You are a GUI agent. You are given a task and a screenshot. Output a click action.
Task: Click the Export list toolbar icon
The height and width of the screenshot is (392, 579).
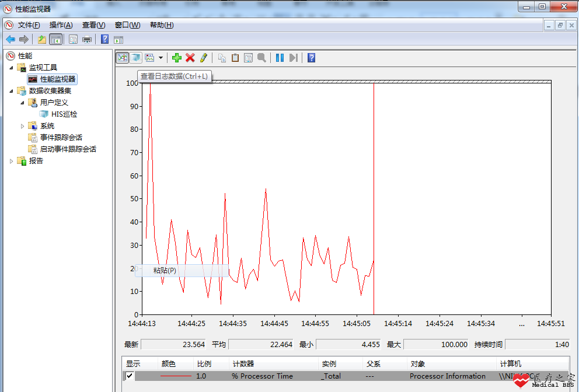(x=73, y=39)
